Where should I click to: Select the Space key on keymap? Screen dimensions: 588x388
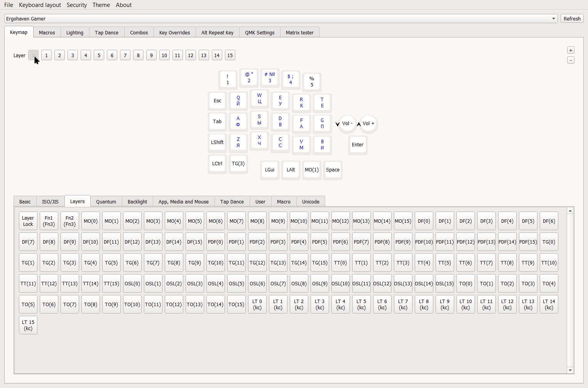click(333, 170)
